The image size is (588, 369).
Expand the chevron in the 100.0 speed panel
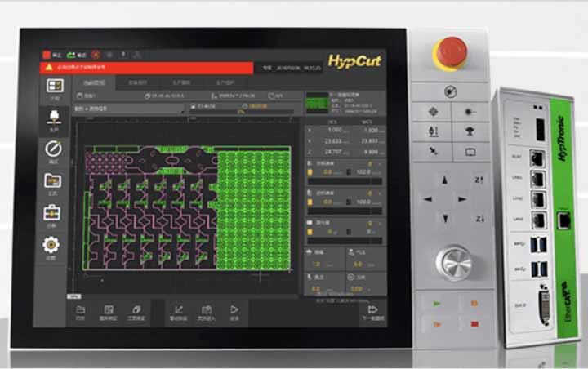click(380, 193)
